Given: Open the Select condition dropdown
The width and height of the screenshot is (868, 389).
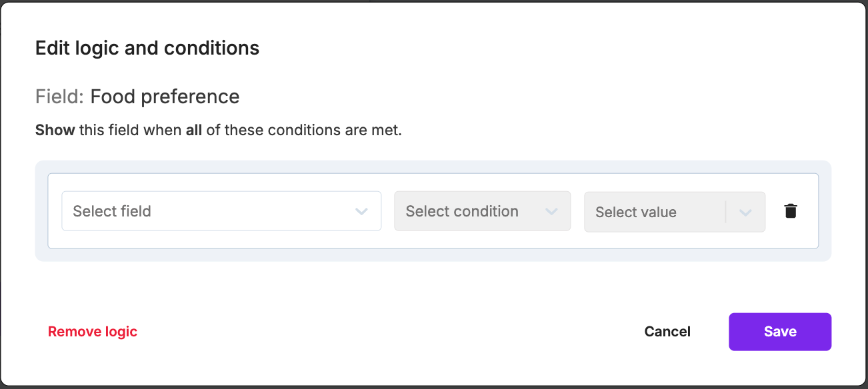Looking at the screenshot, I should point(482,211).
